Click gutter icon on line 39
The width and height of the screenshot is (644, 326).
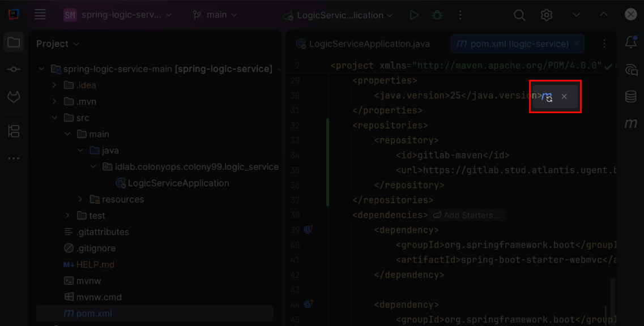pos(309,230)
